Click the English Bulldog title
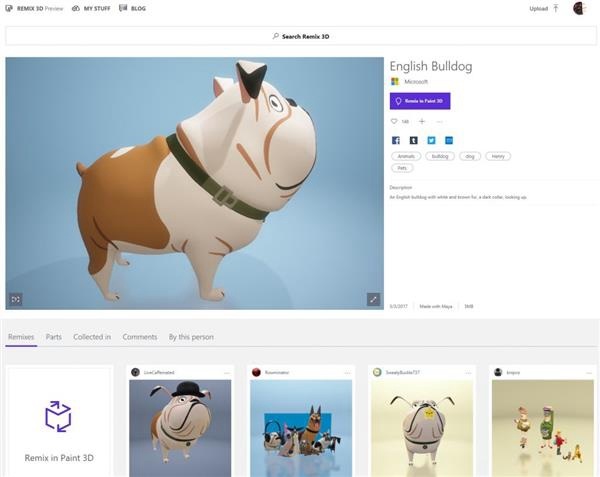 [x=431, y=66]
